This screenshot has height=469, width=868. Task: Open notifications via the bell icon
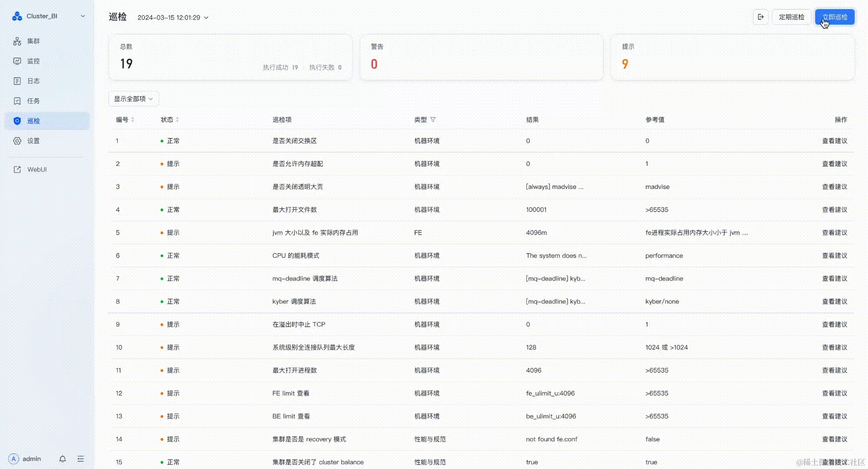(x=62, y=459)
